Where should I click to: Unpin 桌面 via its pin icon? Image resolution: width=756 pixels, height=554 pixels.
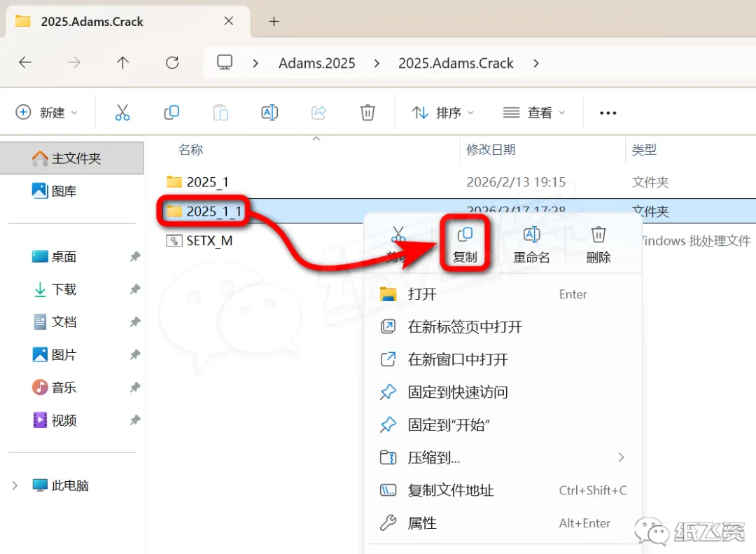[x=135, y=257]
